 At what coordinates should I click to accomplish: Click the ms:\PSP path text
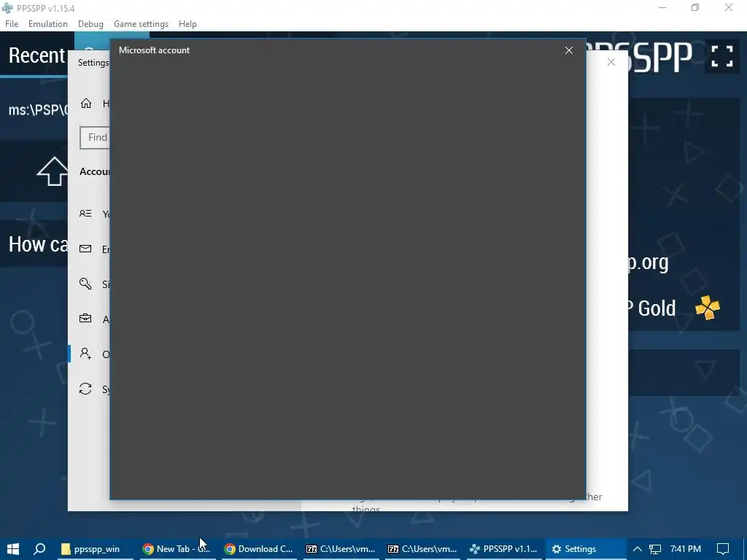tap(38, 109)
